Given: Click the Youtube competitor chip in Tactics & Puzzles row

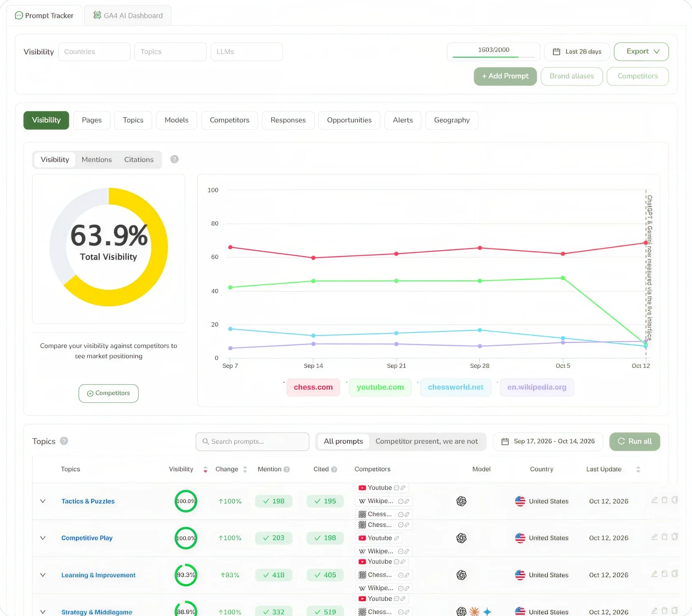Looking at the screenshot, I should point(382,488).
